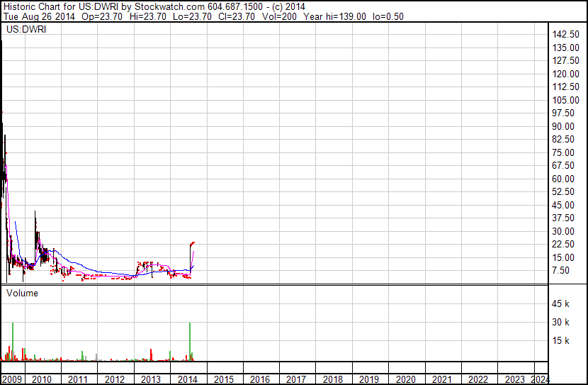Click the 2009 year label
Image resolution: width=588 pixels, height=385 pixels.
pos(12,379)
